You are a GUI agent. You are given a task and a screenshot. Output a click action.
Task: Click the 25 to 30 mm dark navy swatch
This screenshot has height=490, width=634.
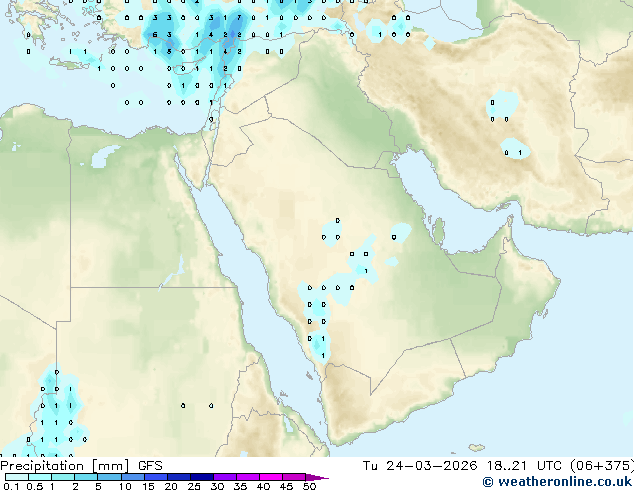point(202,477)
